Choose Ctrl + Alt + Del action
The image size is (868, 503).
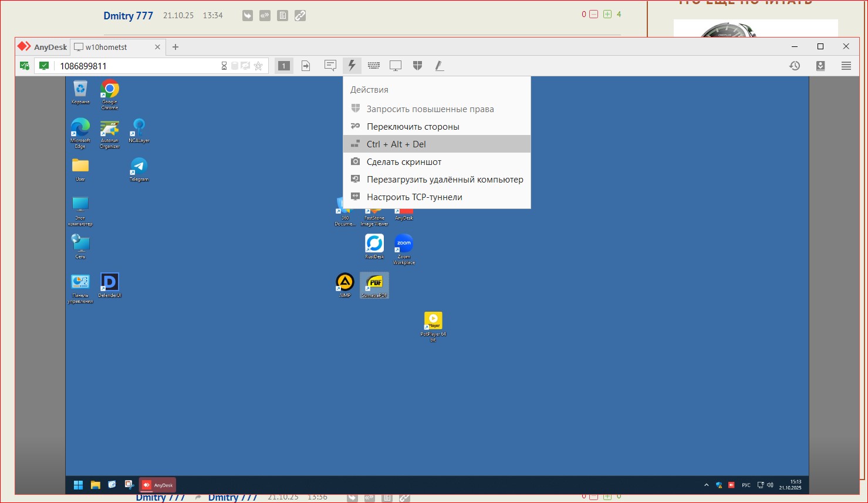(396, 144)
